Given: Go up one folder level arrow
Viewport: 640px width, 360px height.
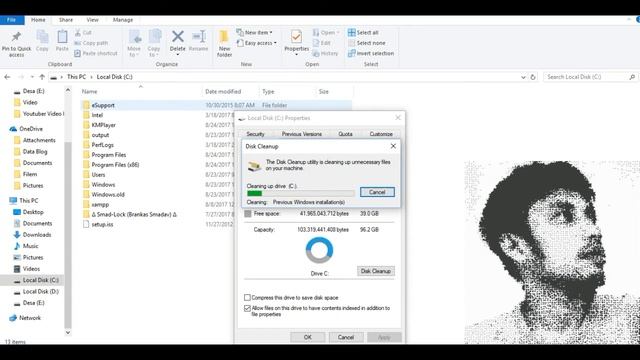Looking at the screenshot, I should tap(42, 77).
